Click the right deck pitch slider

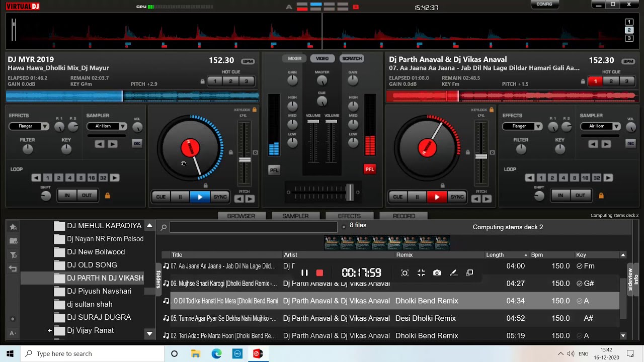tap(481, 156)
